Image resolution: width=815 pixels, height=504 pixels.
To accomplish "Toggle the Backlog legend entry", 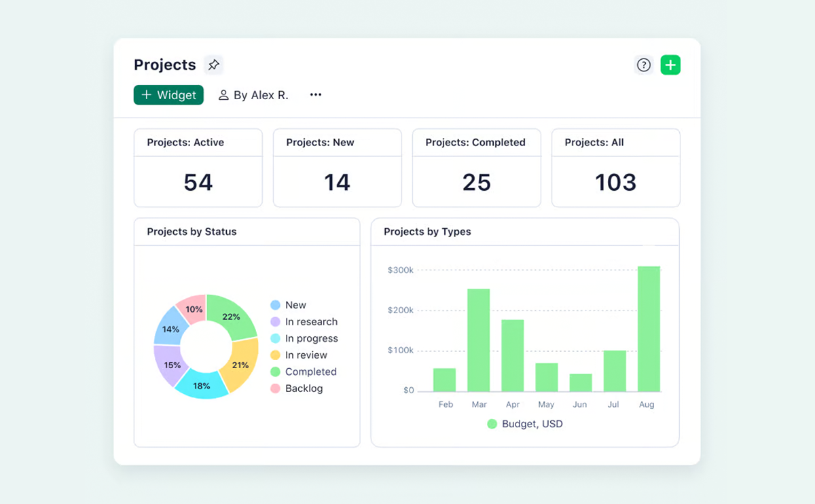I will click(304, 389).
